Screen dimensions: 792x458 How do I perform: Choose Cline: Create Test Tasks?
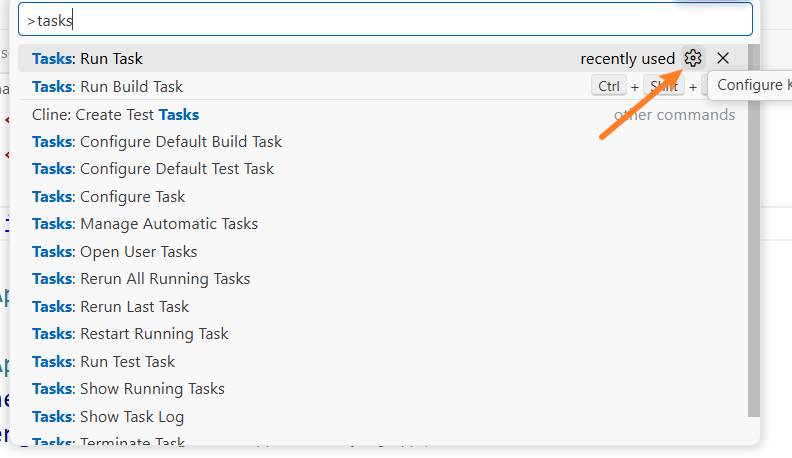point(383,115)
